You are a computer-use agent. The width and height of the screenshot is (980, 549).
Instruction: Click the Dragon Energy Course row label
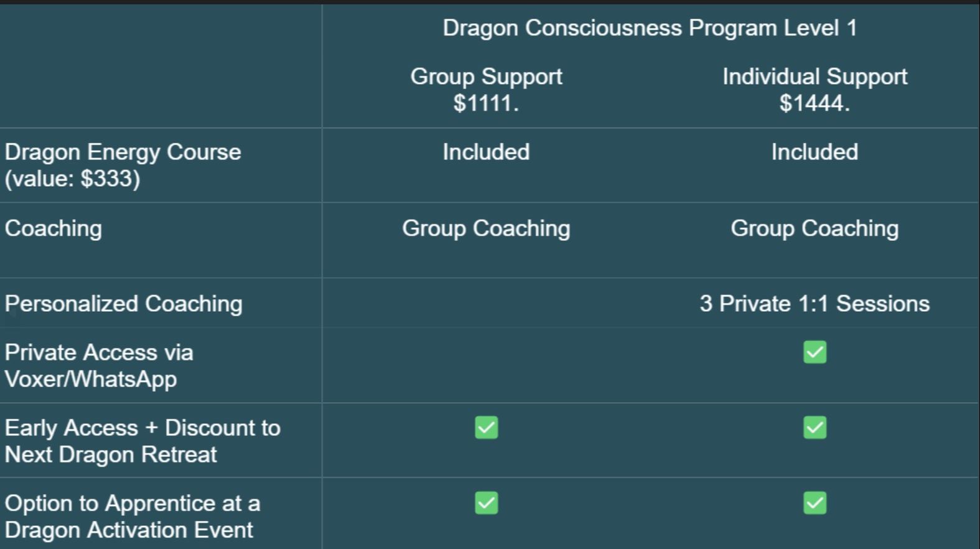pos(123,165)
